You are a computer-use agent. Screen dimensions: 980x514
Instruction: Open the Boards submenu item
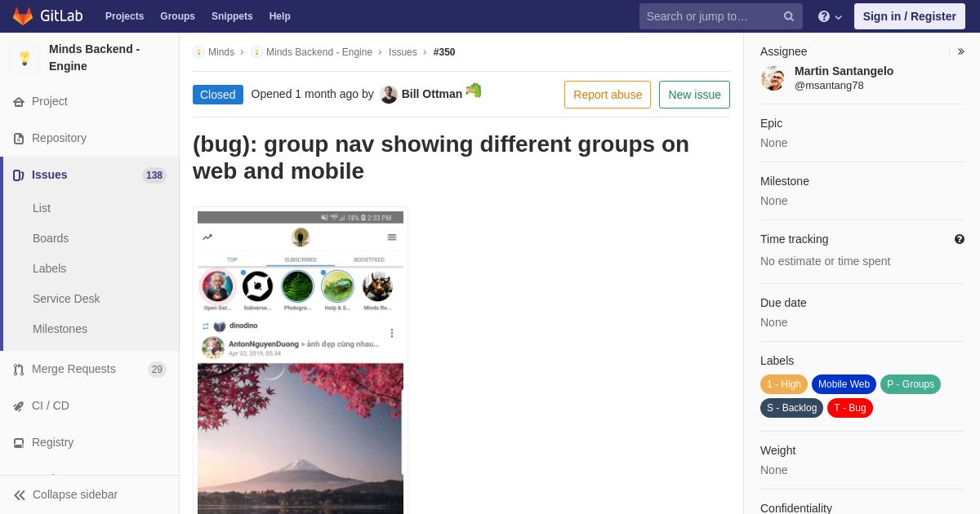coord(51,238)
